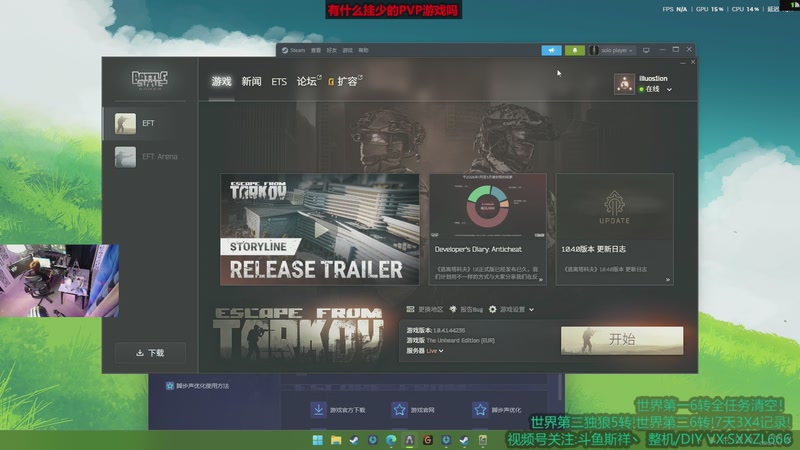Click the illuos1ion profile avatar
800x450 pixels.
point(624,84)
